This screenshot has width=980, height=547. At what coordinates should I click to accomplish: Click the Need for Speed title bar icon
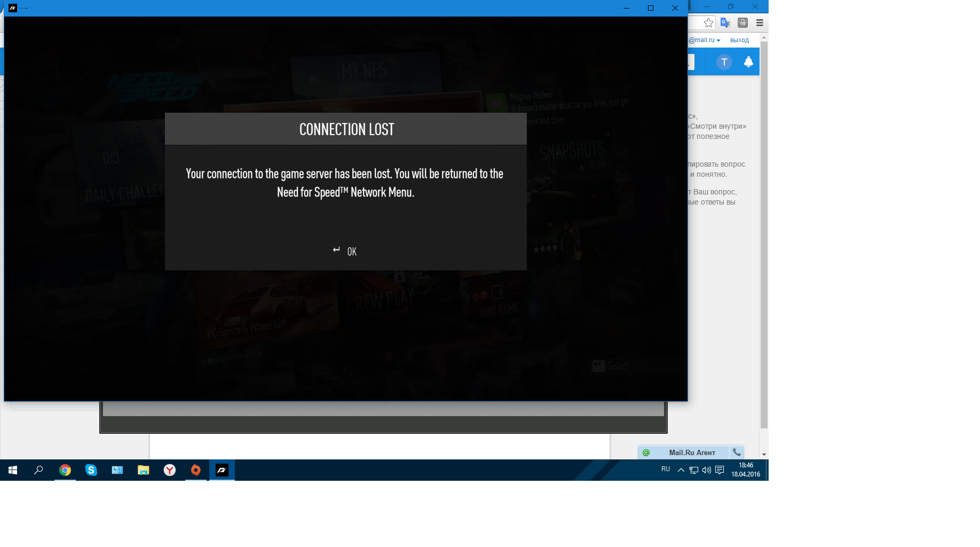[x=13, y=8]
